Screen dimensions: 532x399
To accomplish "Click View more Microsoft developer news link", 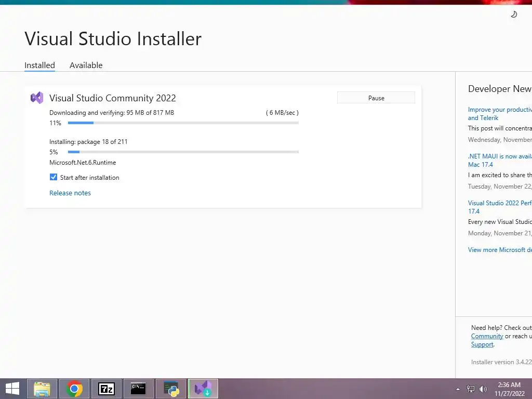I will (x=500, y=250).
